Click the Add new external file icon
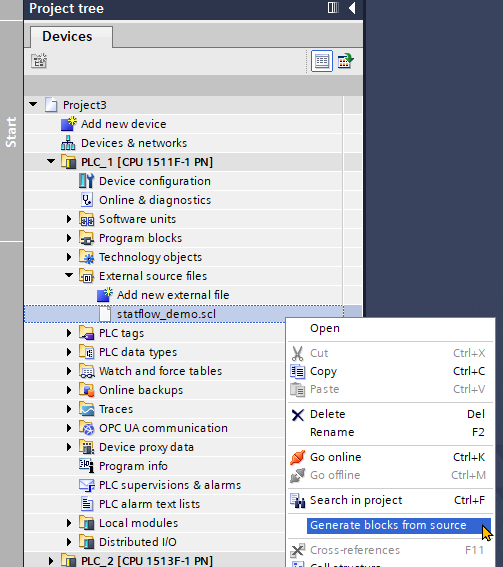This screenshot has width=503, height=567. pos(105,295)
